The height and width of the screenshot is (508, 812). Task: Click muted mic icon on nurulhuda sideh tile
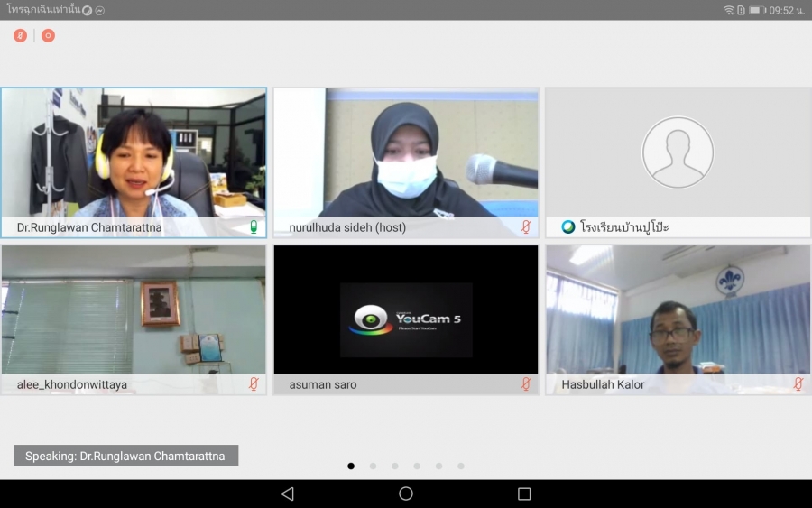pyautogui.click(x=526, y=227)
